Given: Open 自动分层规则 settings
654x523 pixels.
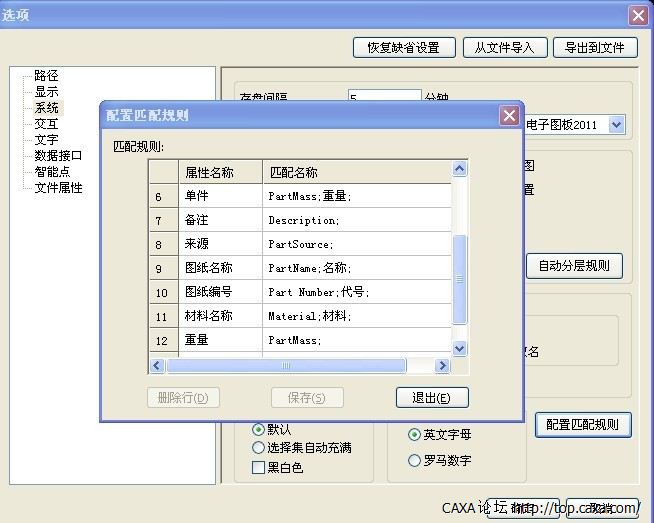Looking at the screenshot, I should tap(574, 266).
